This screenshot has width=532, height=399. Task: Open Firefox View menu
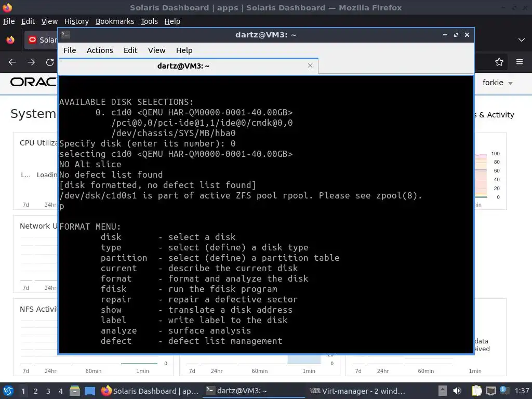(49, 21)
